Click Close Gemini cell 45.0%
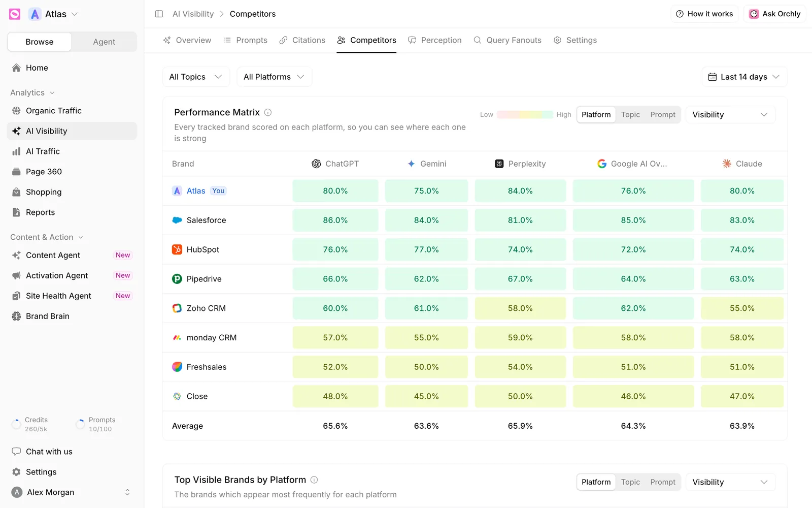The width and height of the screenshot is (812, 508). point(426,396)
